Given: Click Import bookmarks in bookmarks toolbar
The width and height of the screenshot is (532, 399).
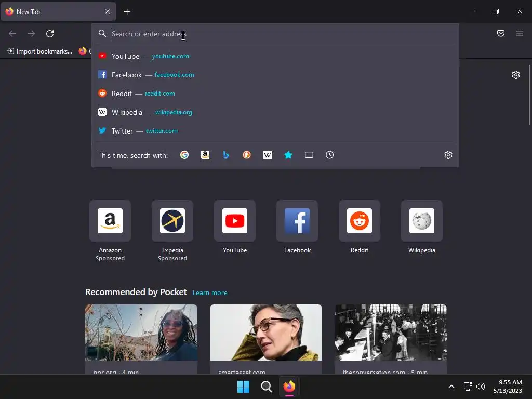Looking at the screenshot, I should (39, 51).
